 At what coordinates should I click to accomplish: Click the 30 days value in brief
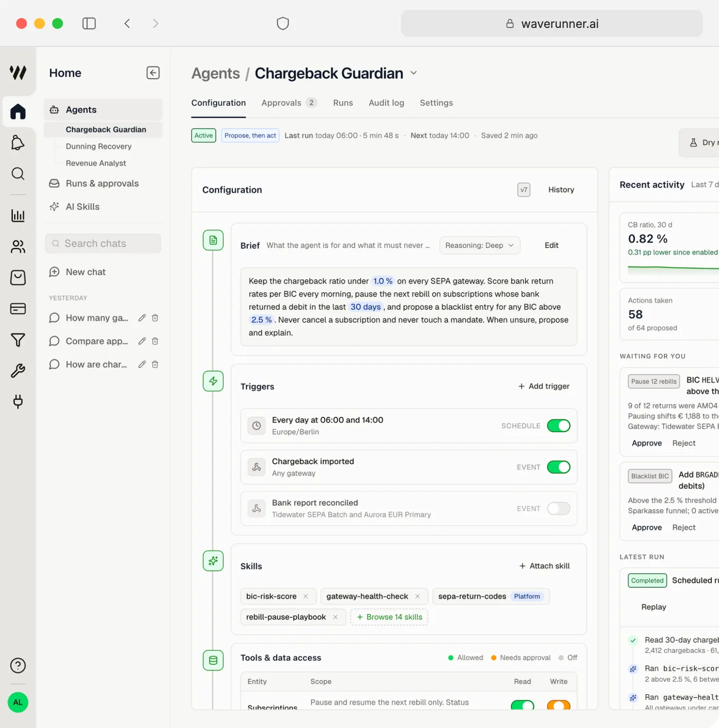click(366, 306)
